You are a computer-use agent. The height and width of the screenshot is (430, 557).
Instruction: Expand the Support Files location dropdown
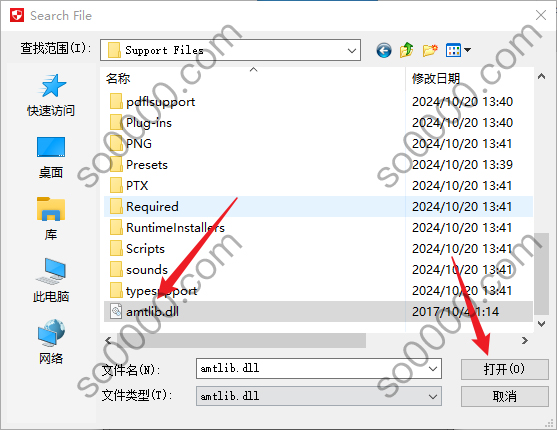coord(352,50)
